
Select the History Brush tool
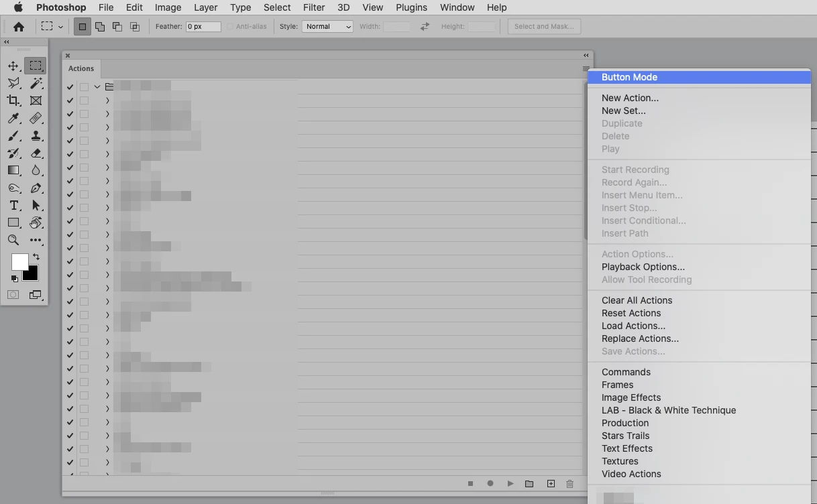pos(13,153)
